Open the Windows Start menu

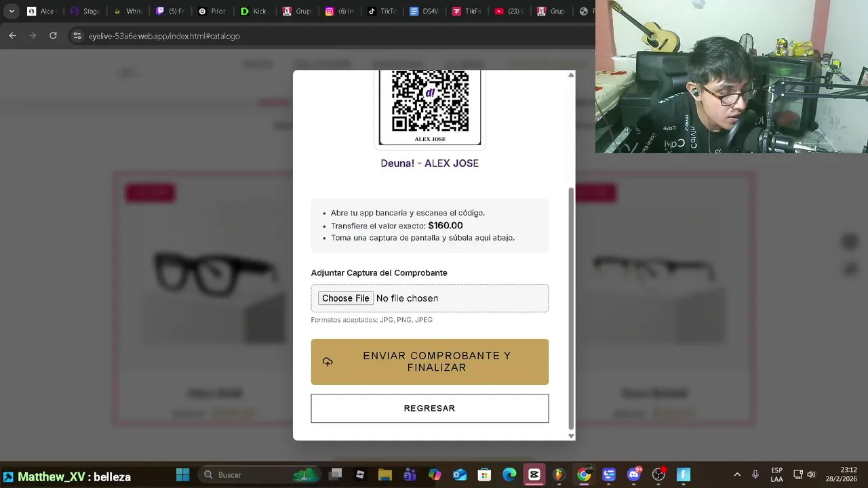[183, 474]
